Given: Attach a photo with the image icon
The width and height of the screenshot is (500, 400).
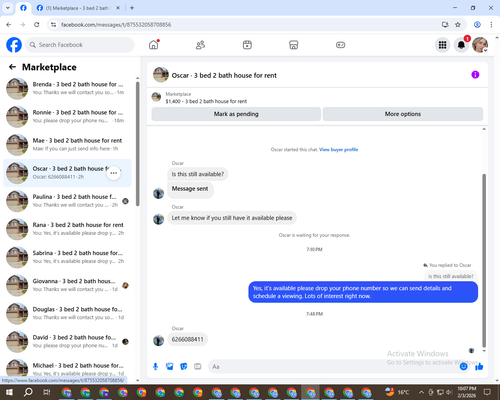Looking at the screenshot, I should pos(170,367).
